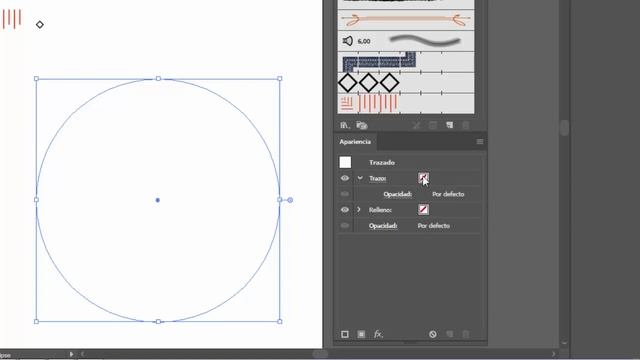Duplicate selected item in Apariencia panel
The image size is (640, 360).
[449, 334]
